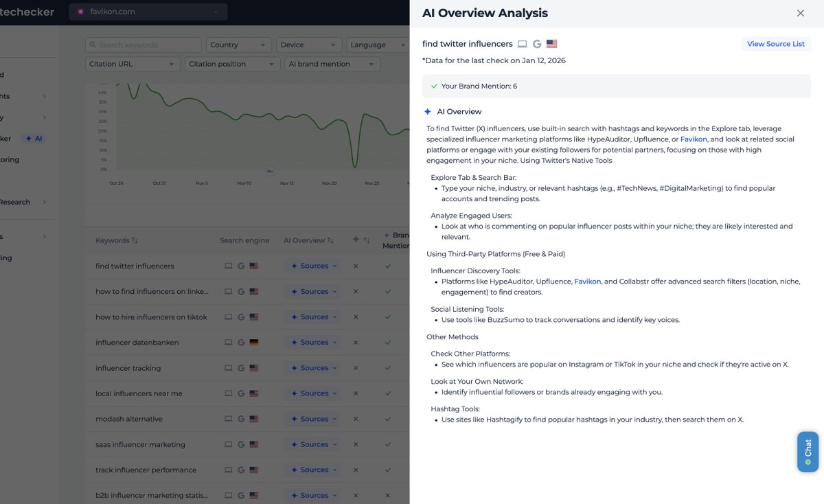Click the X mark in modash alternative row
This screenshot has width=824, height=504.
click(356, 419)
